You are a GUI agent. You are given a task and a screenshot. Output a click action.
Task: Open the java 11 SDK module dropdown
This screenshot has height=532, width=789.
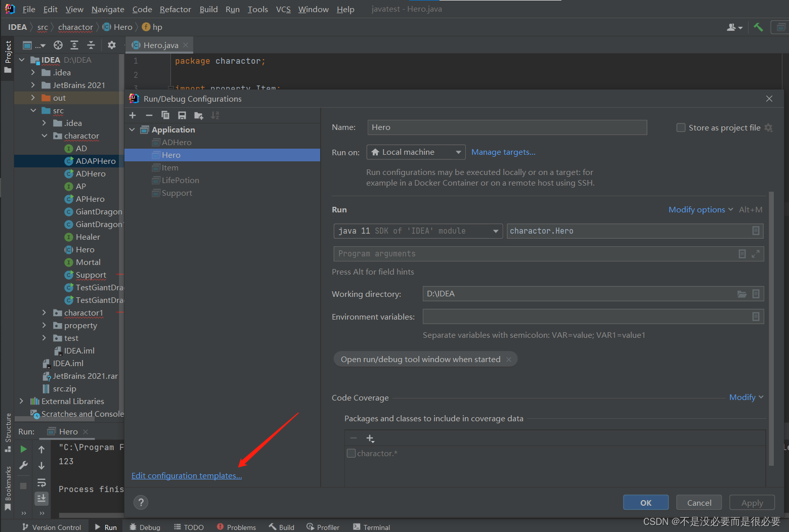[x=418, y=231]
